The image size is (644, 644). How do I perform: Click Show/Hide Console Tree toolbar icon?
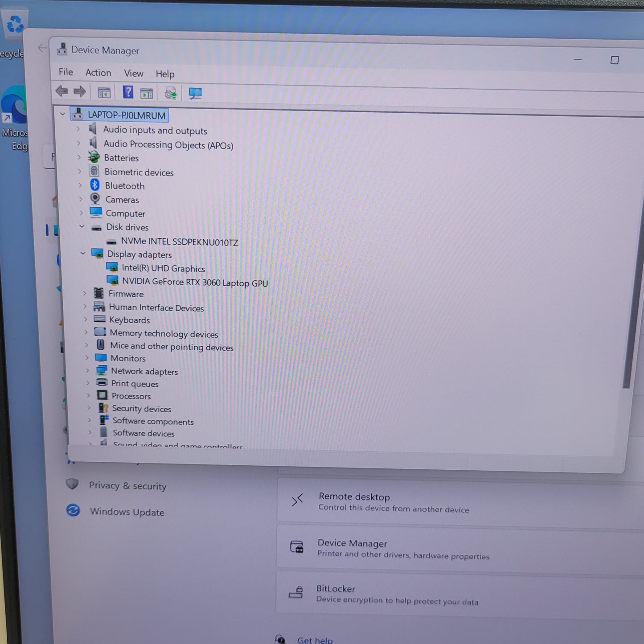(104, 93)
